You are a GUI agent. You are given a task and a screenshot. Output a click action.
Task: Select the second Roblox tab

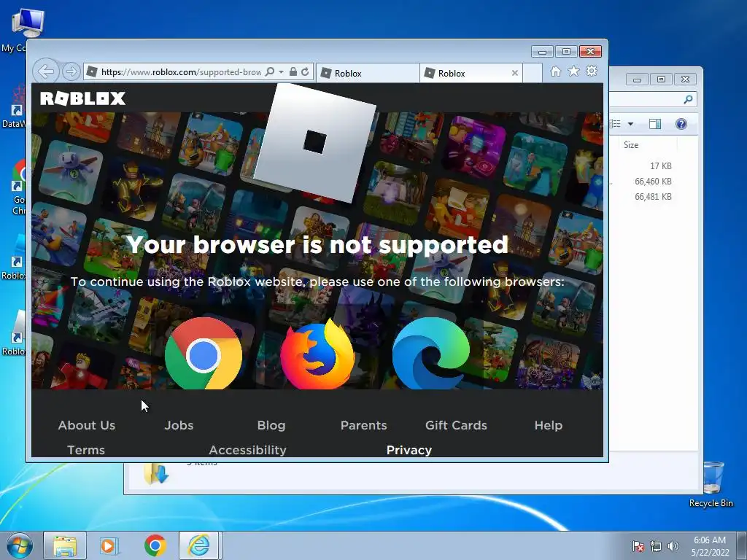465,74
